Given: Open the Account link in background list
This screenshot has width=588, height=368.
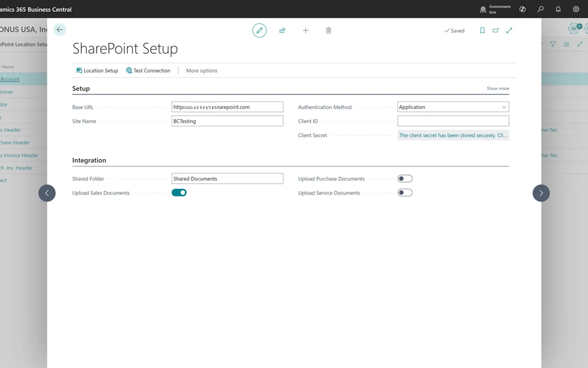Looking at the screenshot, I should click(10, 79).
